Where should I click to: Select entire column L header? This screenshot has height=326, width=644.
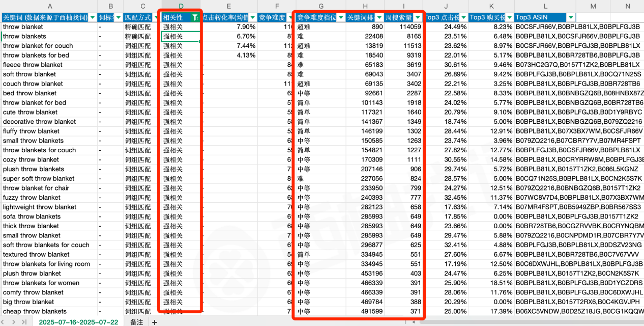click(545, 6)
